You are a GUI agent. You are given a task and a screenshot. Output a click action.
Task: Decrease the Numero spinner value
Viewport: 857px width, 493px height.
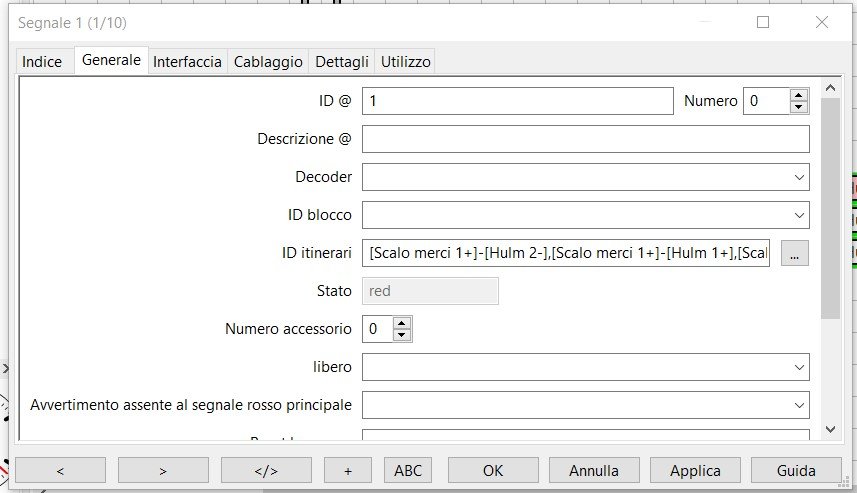coord(798,107)
